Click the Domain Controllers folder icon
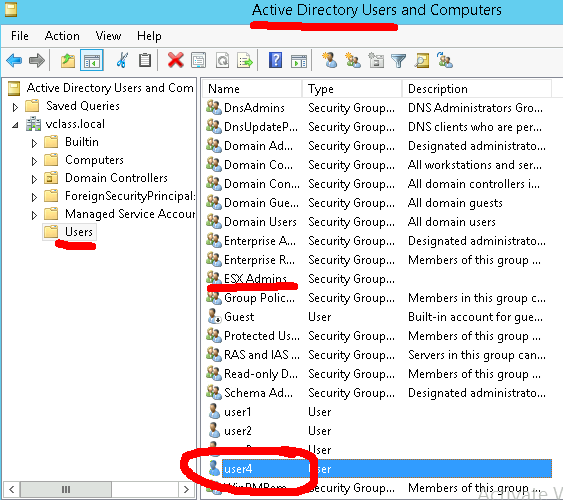The height and width of the screenshot is (500, 563). click(x=51, y=178)
